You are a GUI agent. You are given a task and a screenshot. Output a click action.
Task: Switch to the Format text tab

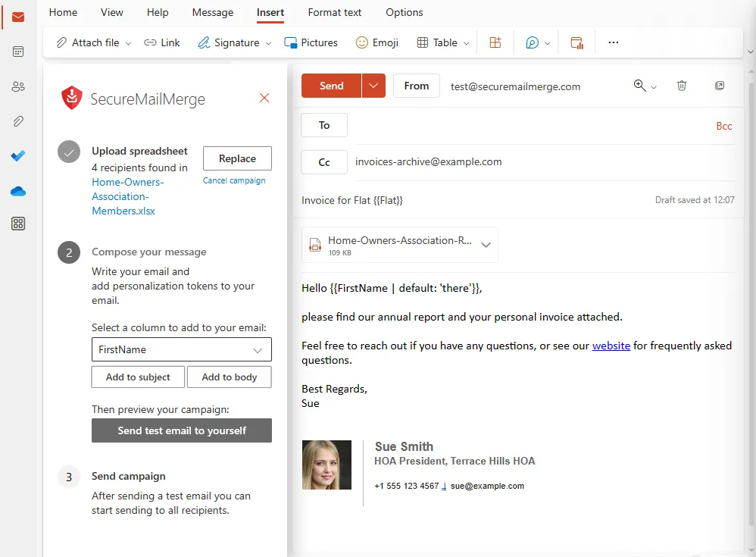pos(334,12)
